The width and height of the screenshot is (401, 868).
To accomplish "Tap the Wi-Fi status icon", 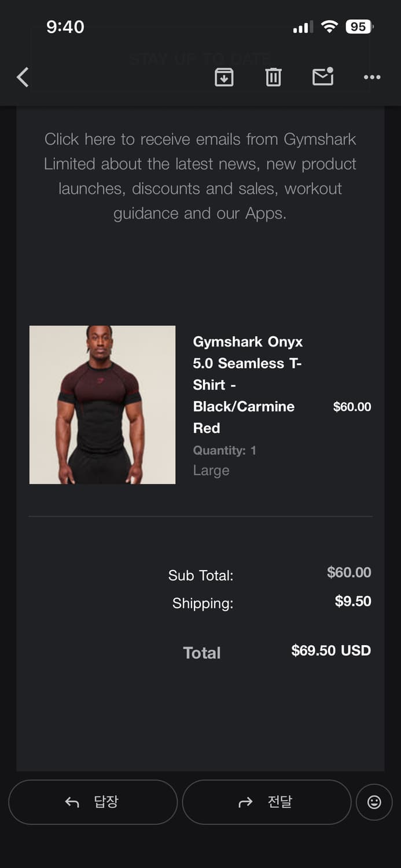I will 329,27.
